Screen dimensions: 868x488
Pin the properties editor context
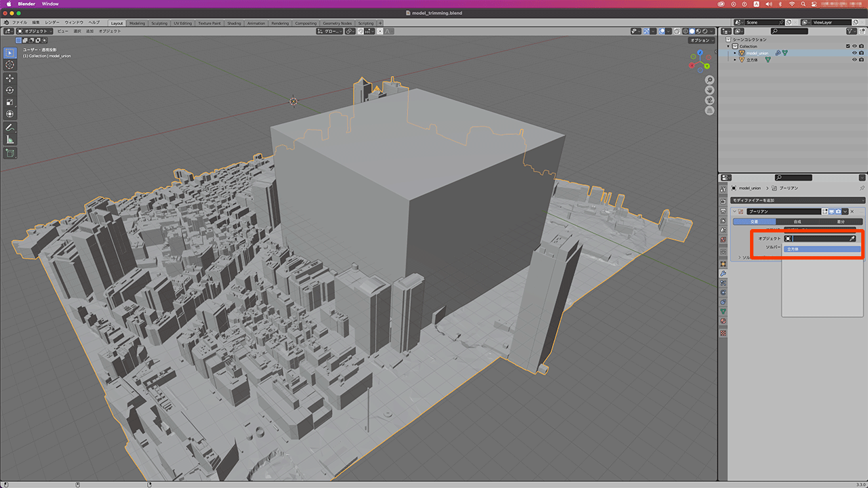pos(862,188)
